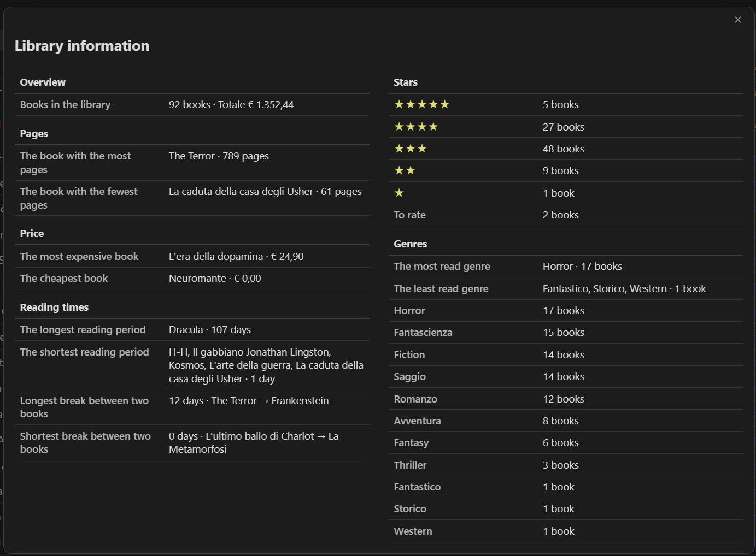Select the "Reading times" section header

pos(54,307)
